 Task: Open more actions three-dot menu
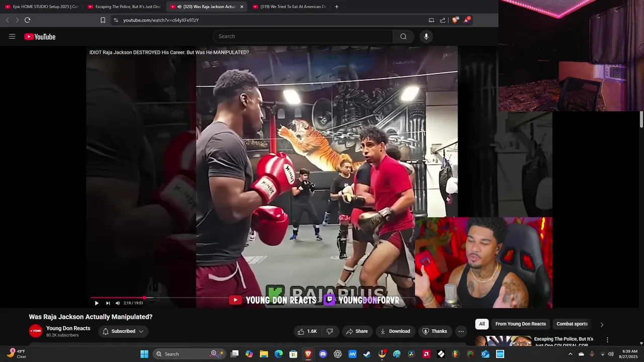(461, 331)
